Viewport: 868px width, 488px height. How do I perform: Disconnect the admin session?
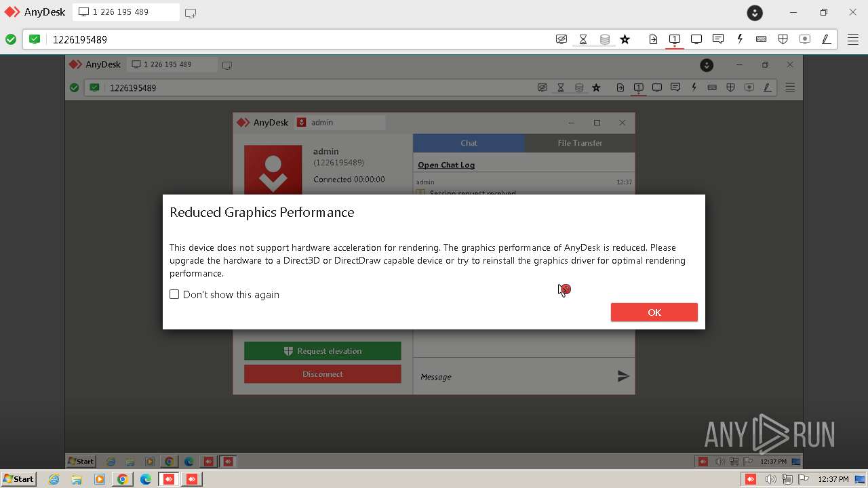[x=323, y=374]
